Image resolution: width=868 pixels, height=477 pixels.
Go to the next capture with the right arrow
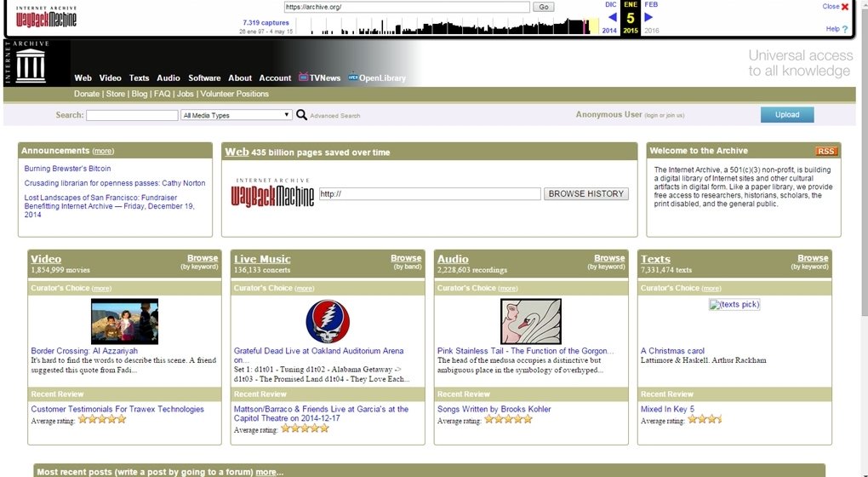click(648, 17)
